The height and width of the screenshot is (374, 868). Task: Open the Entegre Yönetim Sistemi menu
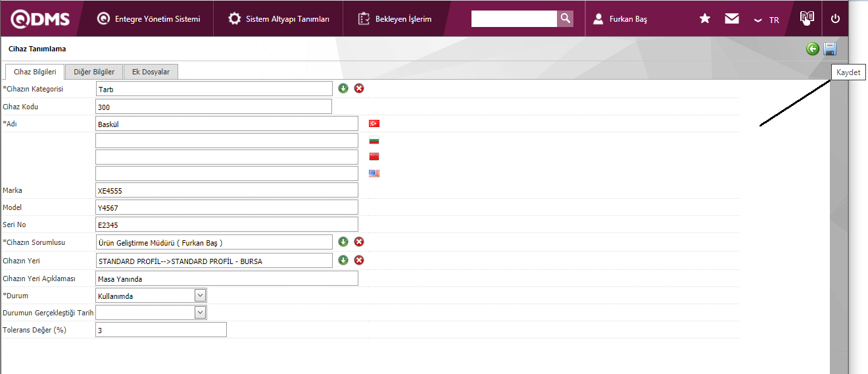tap(149, 19)
